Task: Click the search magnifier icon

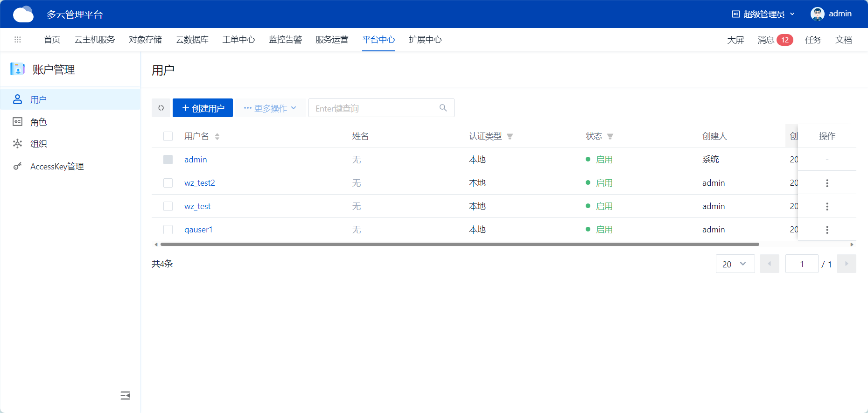Action: (x=443, y=108)
